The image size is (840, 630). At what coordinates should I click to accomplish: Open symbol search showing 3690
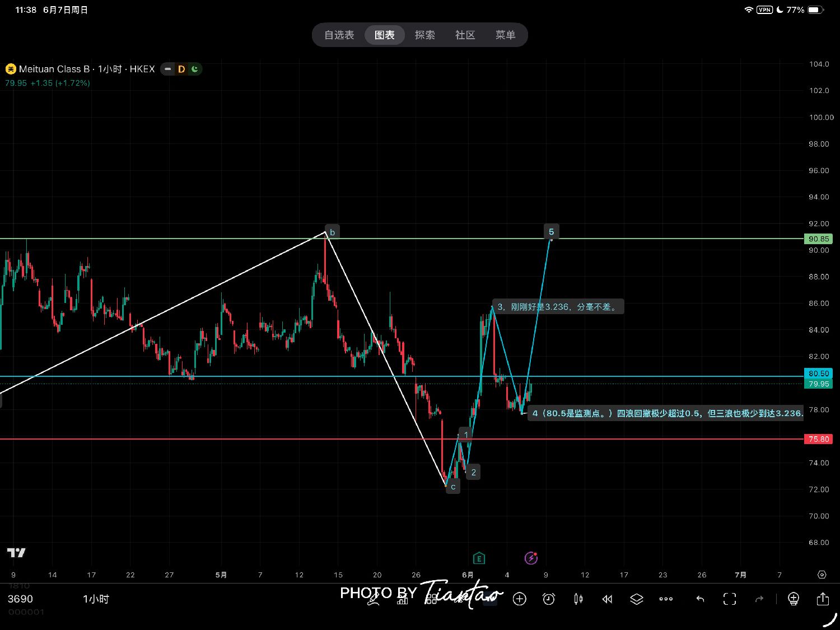point(20,599)
